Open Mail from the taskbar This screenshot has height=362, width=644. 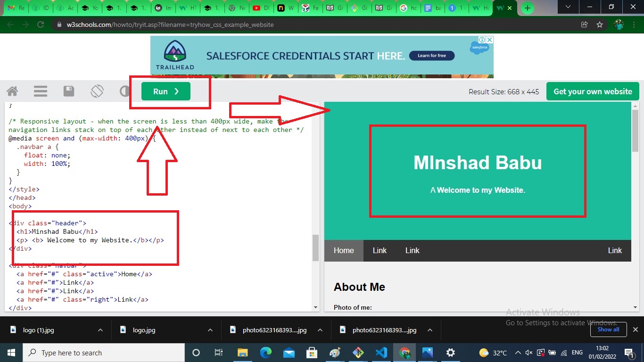tap(289, 353)
